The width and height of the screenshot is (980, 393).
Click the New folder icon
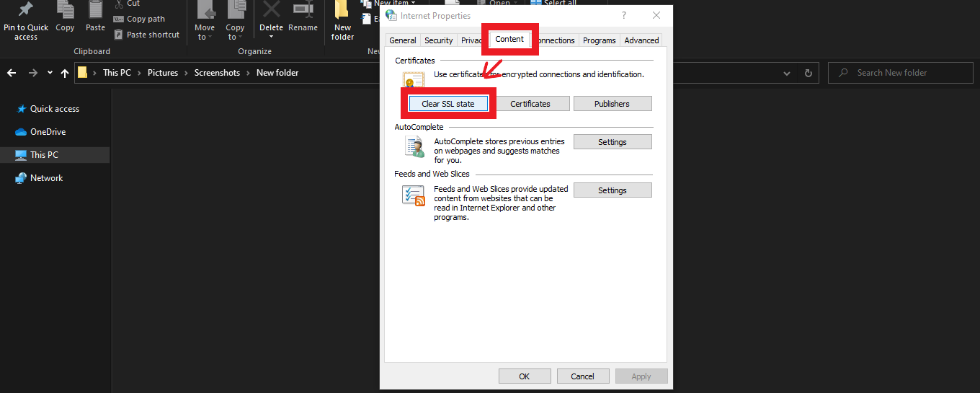tap(342, 10)
